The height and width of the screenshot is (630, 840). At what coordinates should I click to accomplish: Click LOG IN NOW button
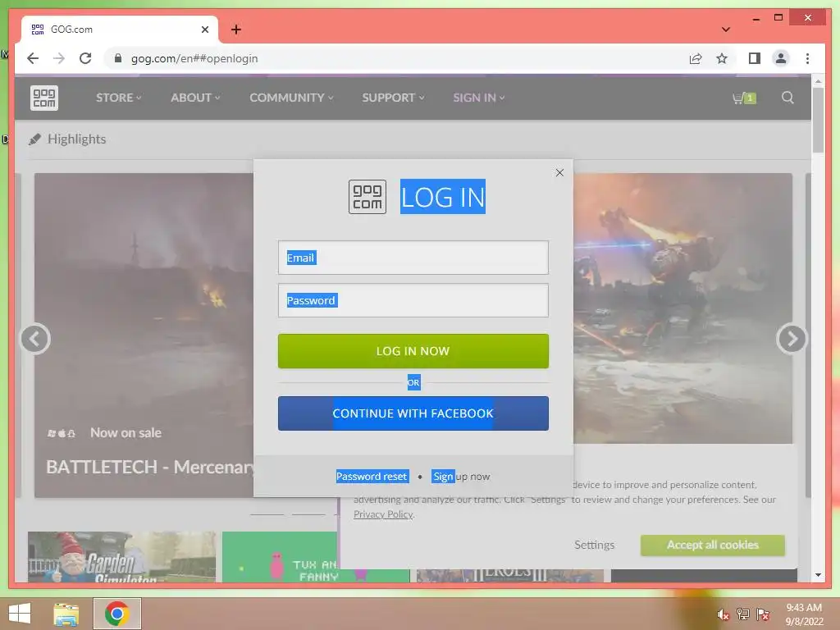(413, 351)
